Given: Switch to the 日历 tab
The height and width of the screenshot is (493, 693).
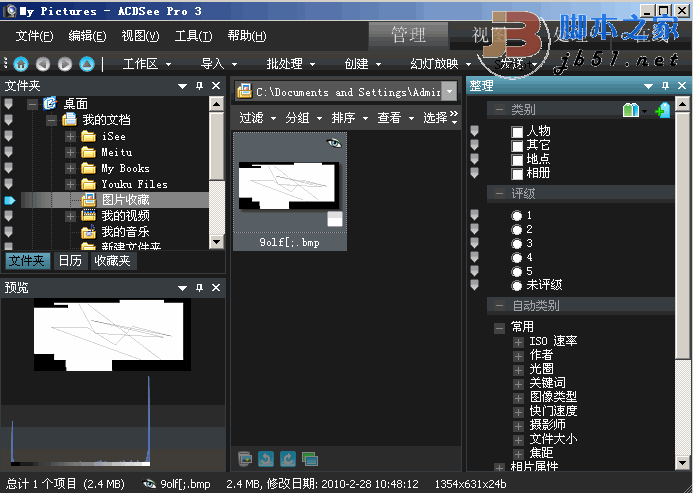Looking at the screenshot, I should pyautogui.click(x=70, y=261).
